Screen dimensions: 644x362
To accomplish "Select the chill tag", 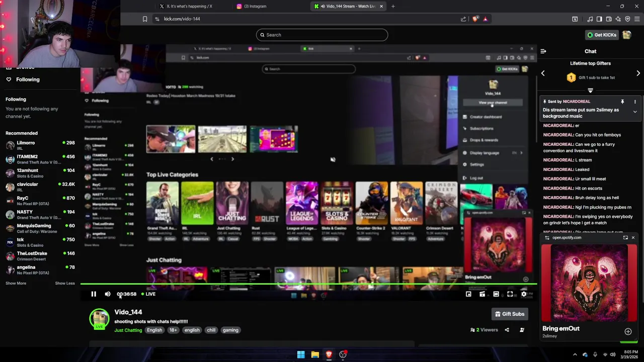I will 211,330.
